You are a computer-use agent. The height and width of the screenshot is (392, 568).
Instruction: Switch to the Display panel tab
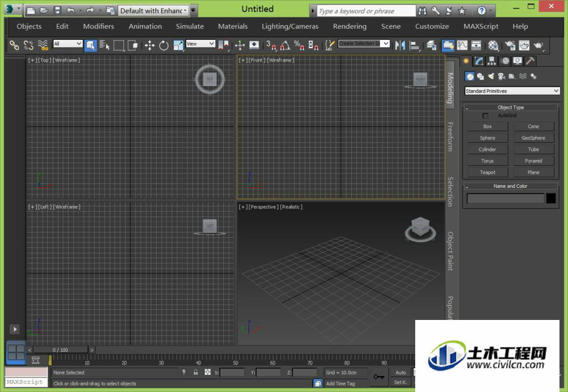coord(517,61)
